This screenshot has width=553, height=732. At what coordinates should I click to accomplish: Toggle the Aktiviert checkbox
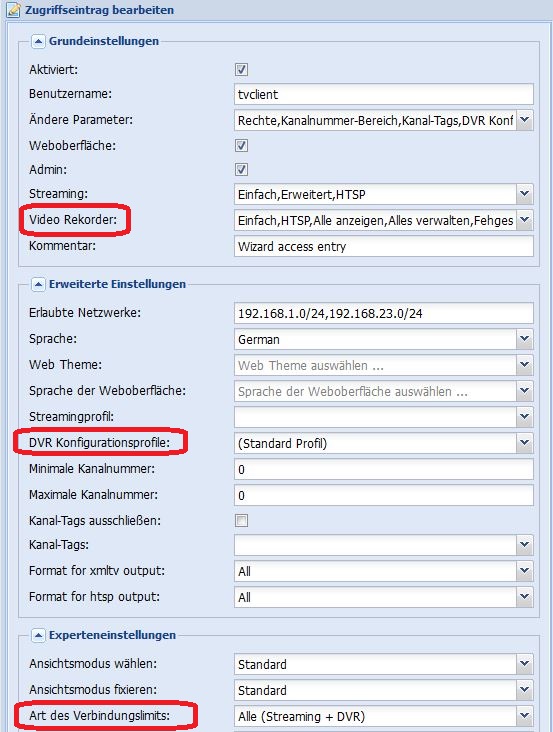241,70
